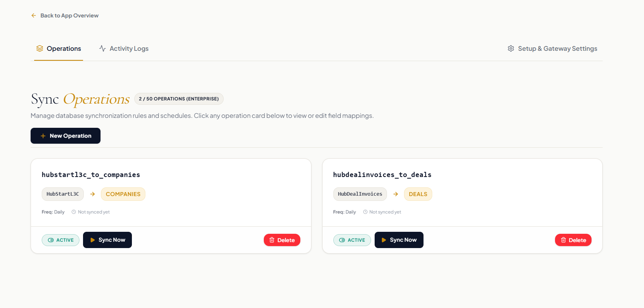Click 'Not synced yet' on hubstartl3c_to_companies card

coord(94,212)
